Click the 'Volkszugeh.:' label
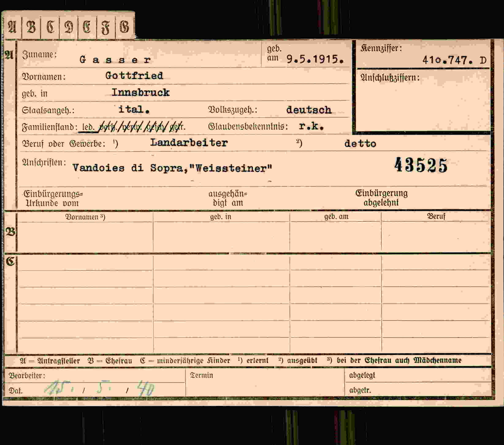 click(233, 110)
